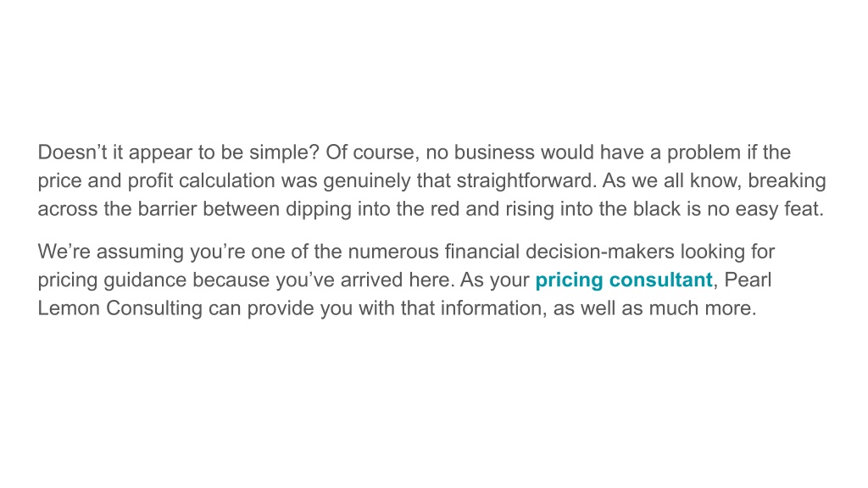This screenshot has width=868, height=488.
Task: Open the 'pricing consultant' link
Action: pos(623,280)
